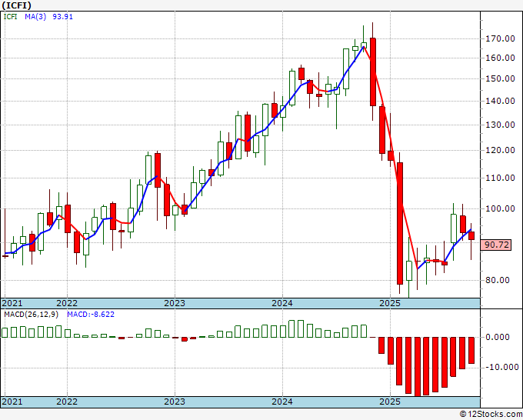The height and width of the screenshot is (420, 523).
Task: Click the 170.00 price axis label
Action: 500,38
